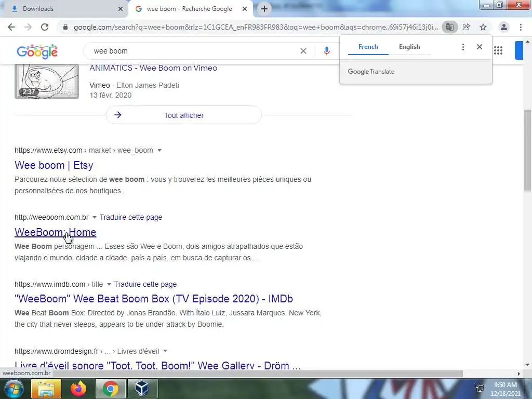Open a new tab with the plus button
Screen dimensions: 532x399
click(x=264, y=9)
